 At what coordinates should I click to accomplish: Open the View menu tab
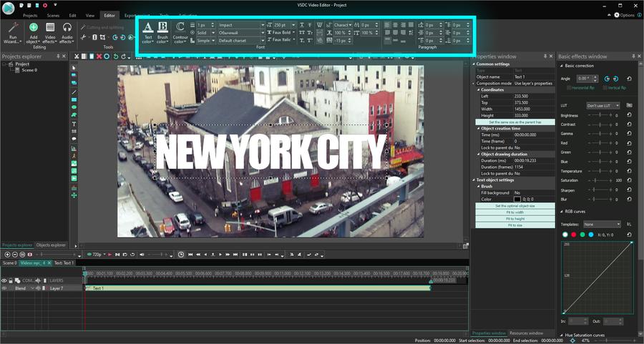point(90,15)
